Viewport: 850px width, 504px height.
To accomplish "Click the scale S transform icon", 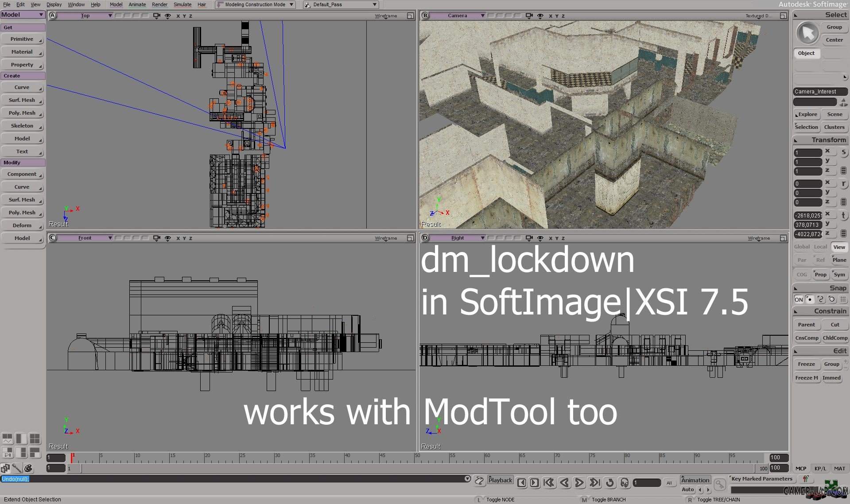I will 843,152.
